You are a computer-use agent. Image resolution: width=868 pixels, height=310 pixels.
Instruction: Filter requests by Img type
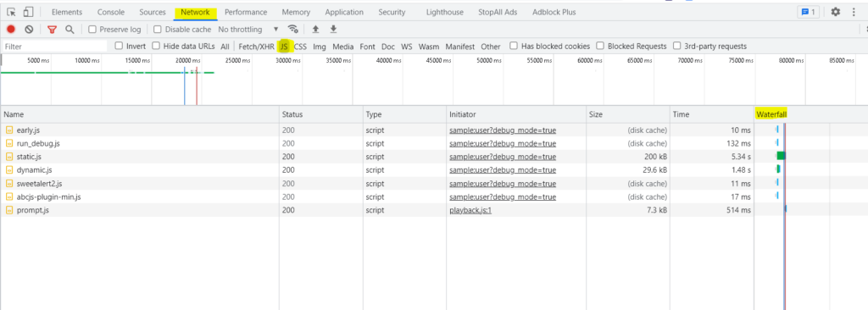pyautogui.click(x=320, y=47)
